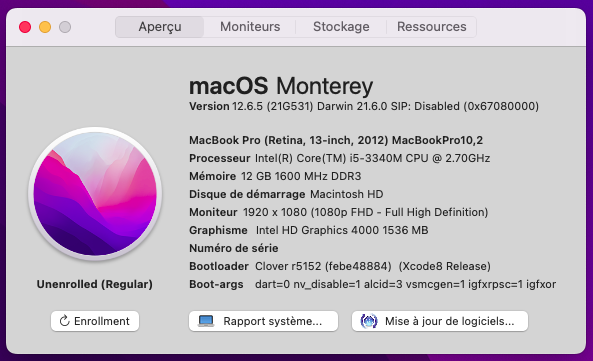Screen dimensions: 593x361
Task: Click Intel HD Graphics 4000 1536 MB
Action: [342, 230]
